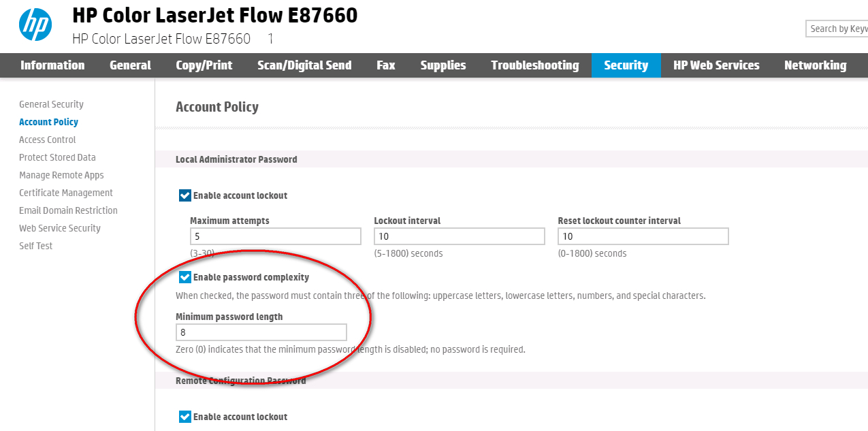This screenshot has width=868, height=431.
Task: Open Web Service Security link
Action: pyautogui.click(x=60, y=228)
